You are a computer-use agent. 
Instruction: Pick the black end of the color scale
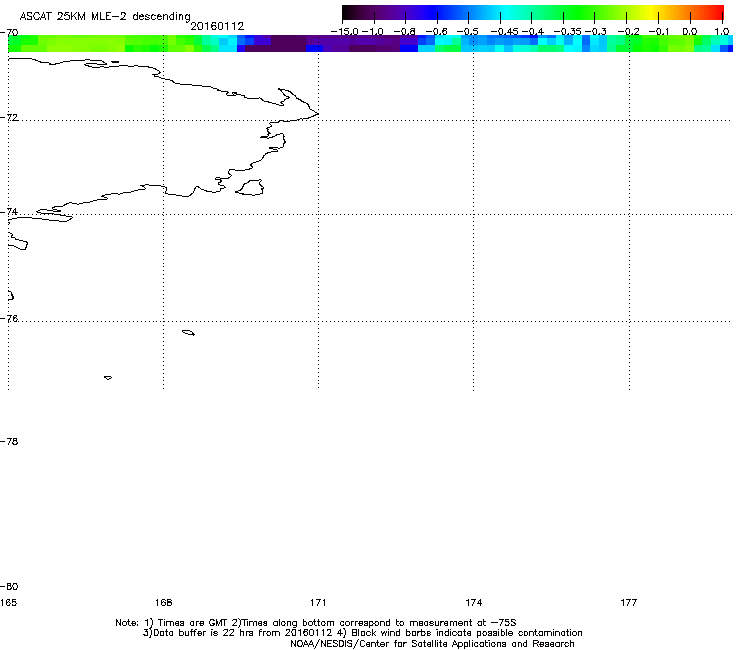tap(348, 12)
